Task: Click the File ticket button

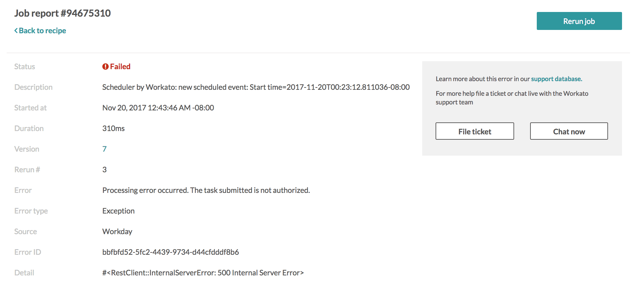Action: click(475, 131)
